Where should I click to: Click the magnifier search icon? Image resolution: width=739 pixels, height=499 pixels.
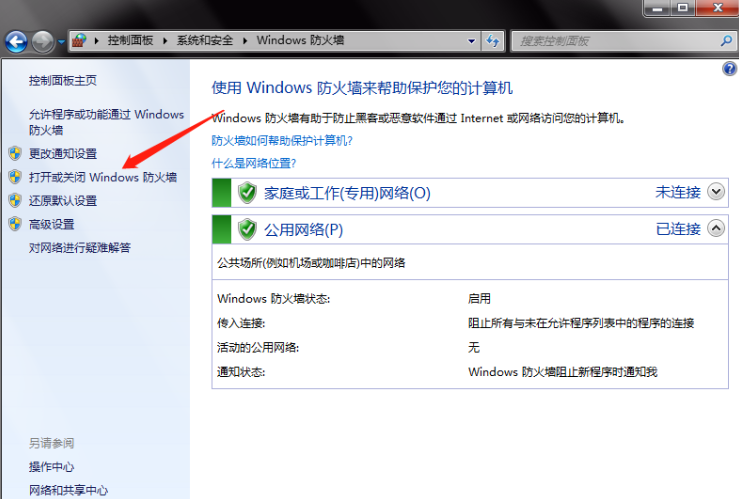(x=726, y=41)
